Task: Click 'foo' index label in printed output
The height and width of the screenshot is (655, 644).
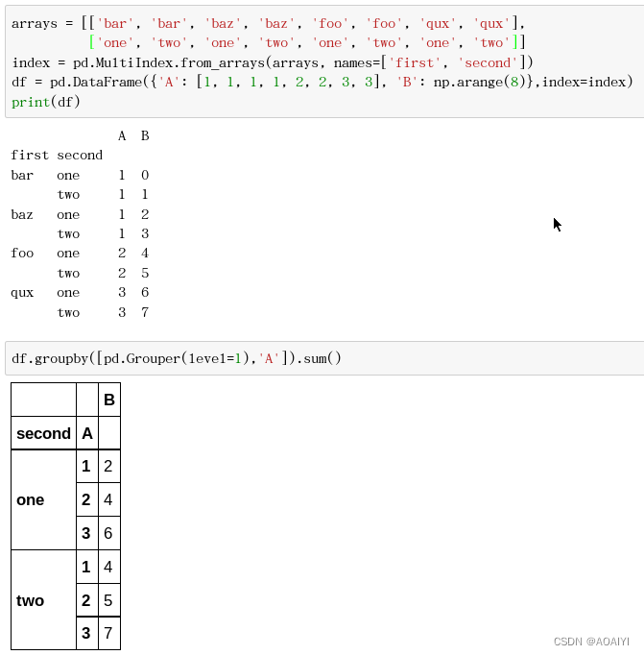Action: point(22,254)
